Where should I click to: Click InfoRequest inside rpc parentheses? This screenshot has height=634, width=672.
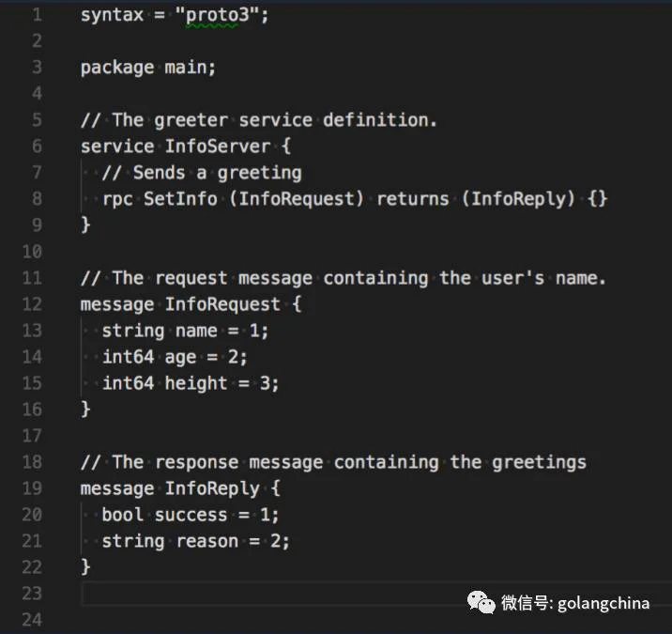(x=297, y=198)
